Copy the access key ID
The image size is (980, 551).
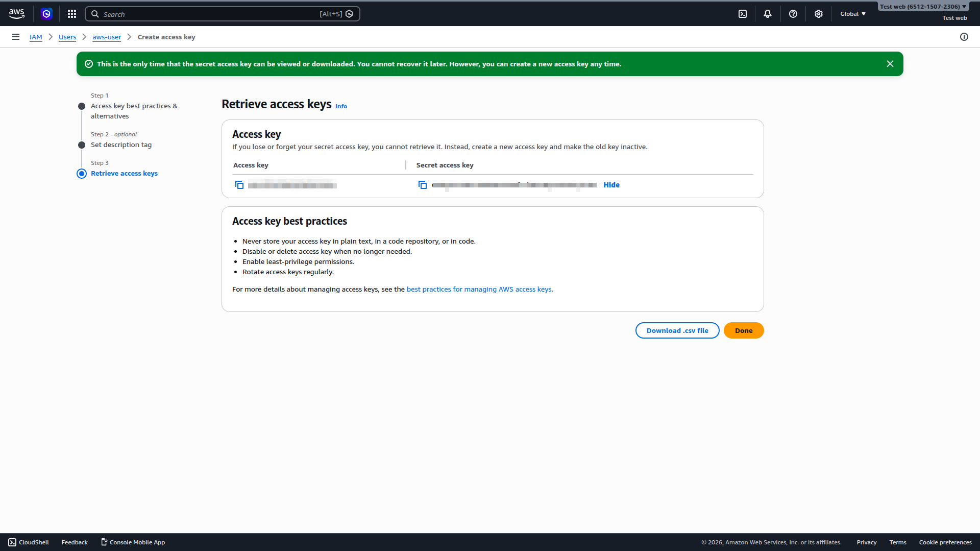[x=239, y=185]
